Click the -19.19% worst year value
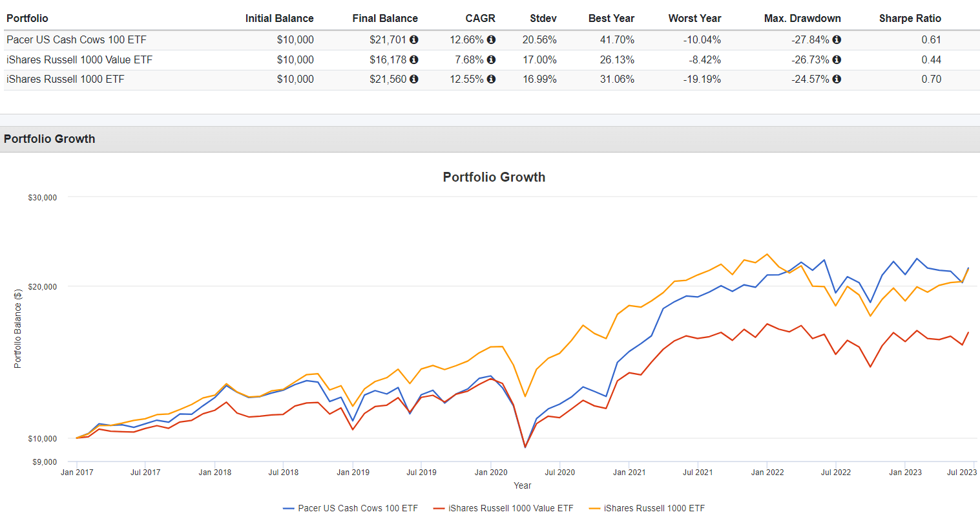 pyautogui.click(x=702, y=79)
